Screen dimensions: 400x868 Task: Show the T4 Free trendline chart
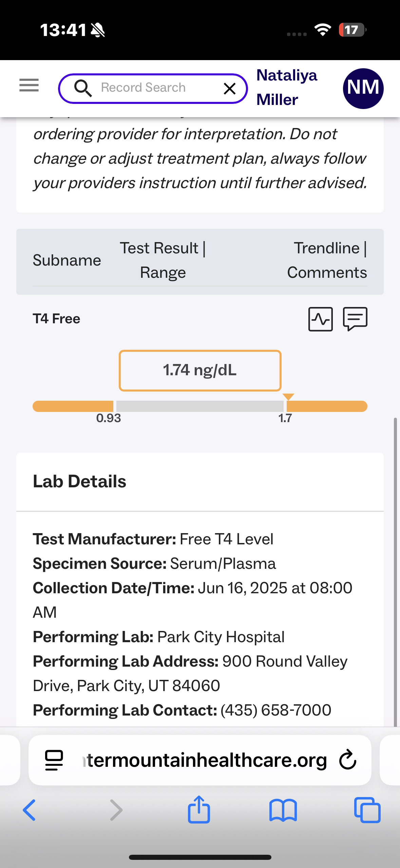click(320, 319)
